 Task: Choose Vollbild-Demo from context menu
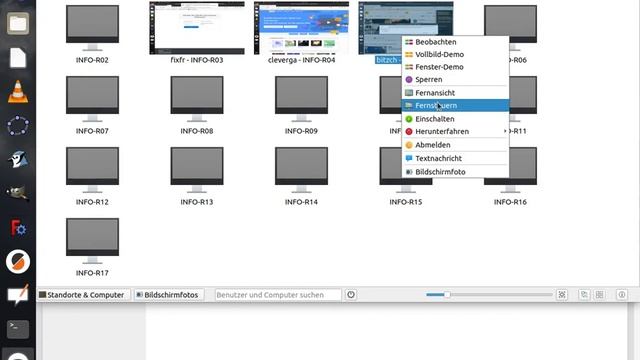pyautogui.click(x=456, y=54)
